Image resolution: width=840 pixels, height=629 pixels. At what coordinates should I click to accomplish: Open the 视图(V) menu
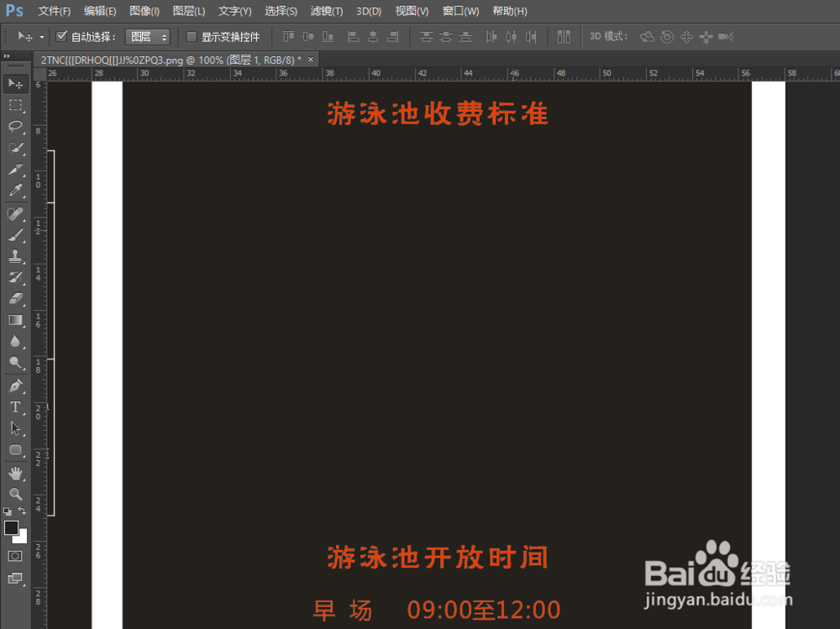[412, 11]
